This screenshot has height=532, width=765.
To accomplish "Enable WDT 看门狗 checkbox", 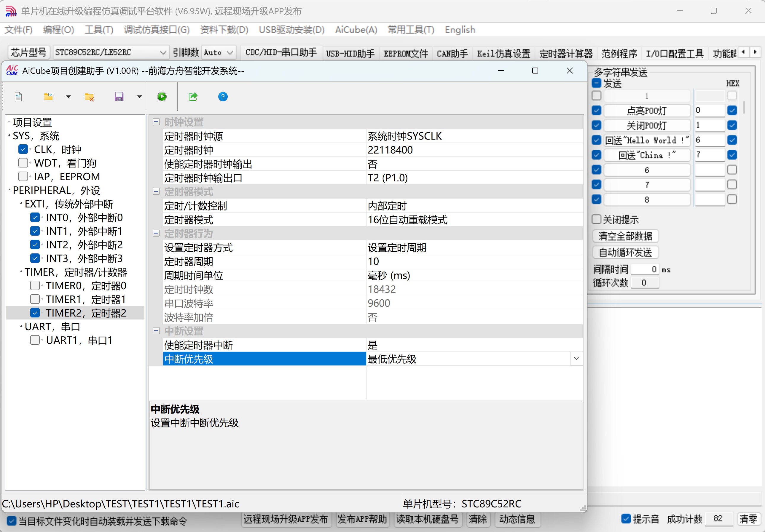I will 23,163.
